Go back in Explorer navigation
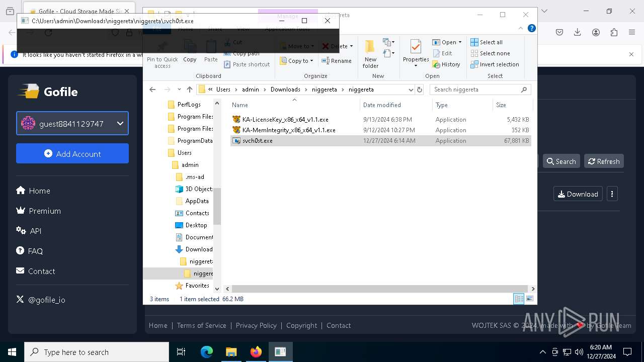644x362 pixels. [x=152, y=89]
